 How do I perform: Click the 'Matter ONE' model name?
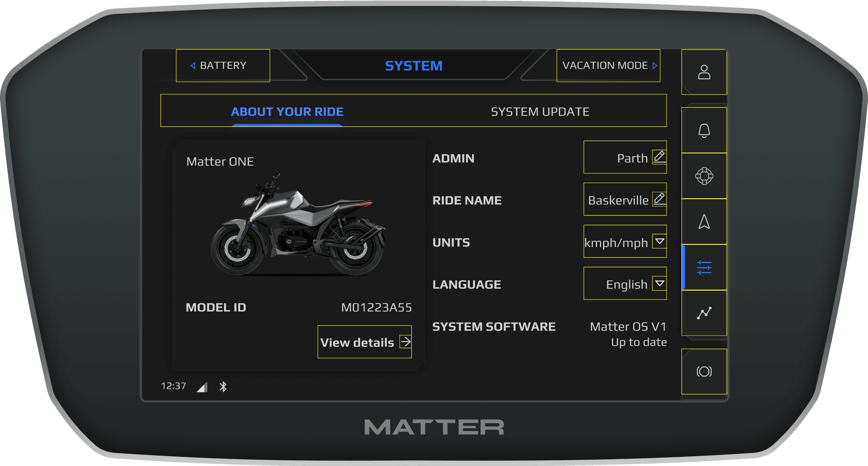[220, 162]
